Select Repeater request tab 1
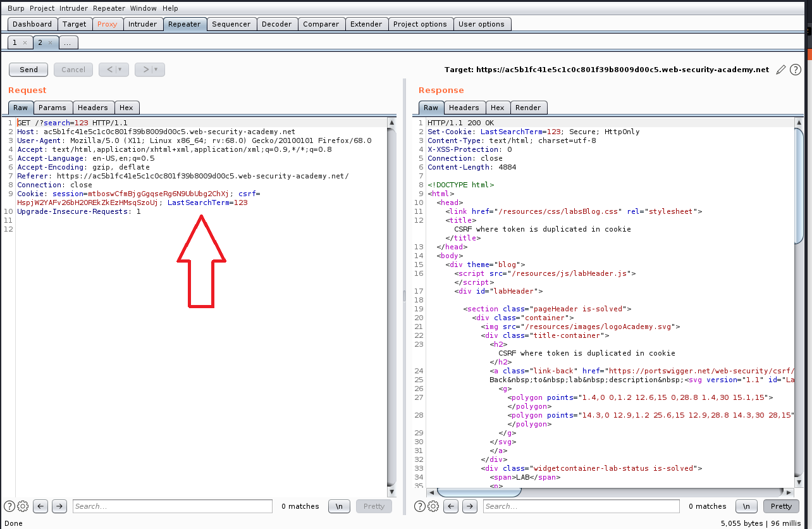 15,42
